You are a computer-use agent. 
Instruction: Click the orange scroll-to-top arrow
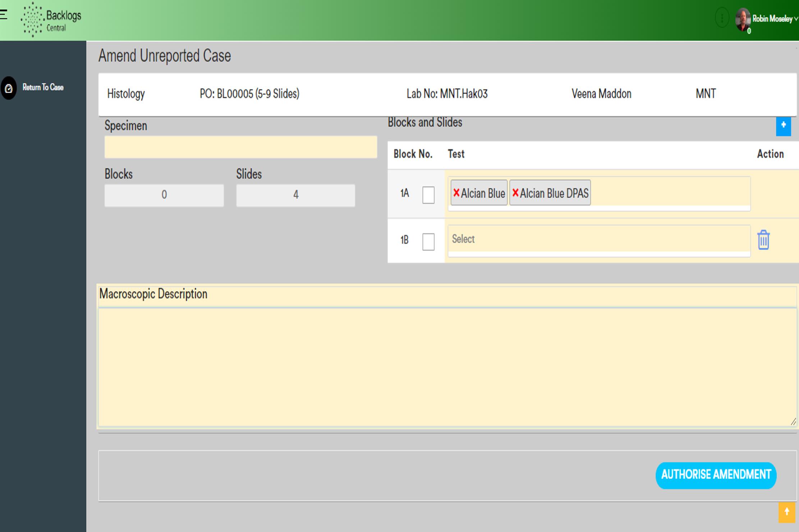786,512
